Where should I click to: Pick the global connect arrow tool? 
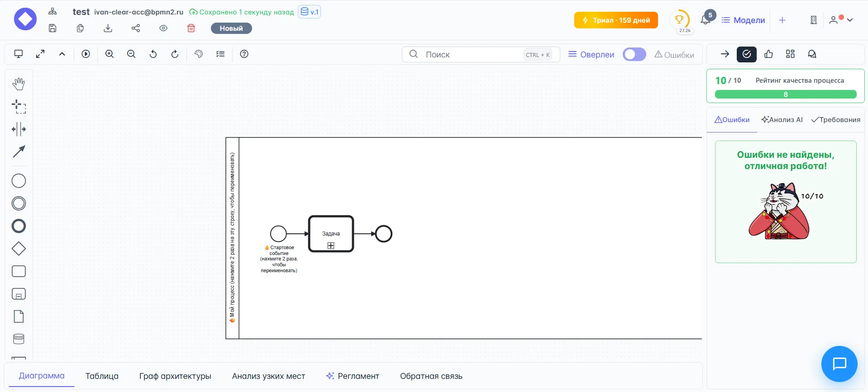pyautogui.click(x=19, y=151)
